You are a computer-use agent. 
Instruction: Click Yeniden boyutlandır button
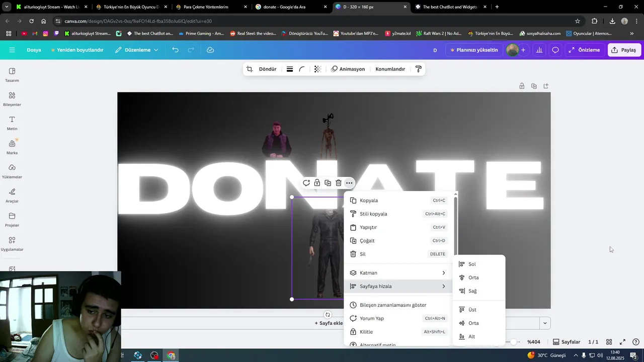click(x=77, y=50)
